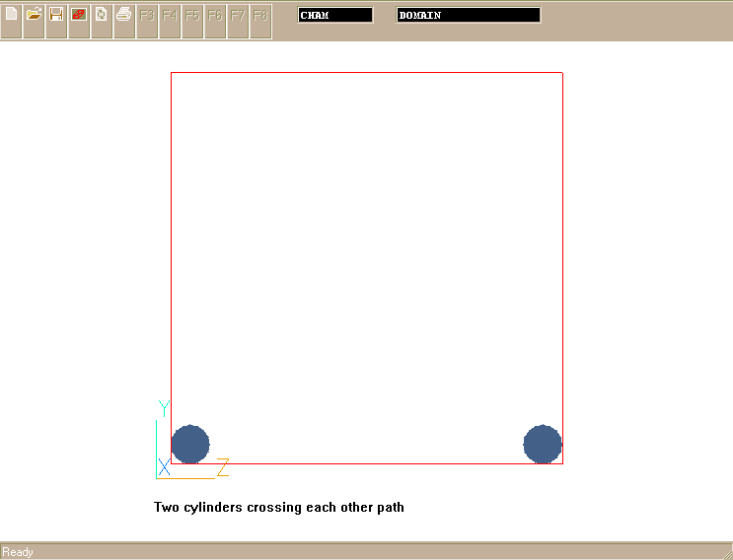Select the left blue cylinder
Screen dimensions: 733x560
pos(189,445)
